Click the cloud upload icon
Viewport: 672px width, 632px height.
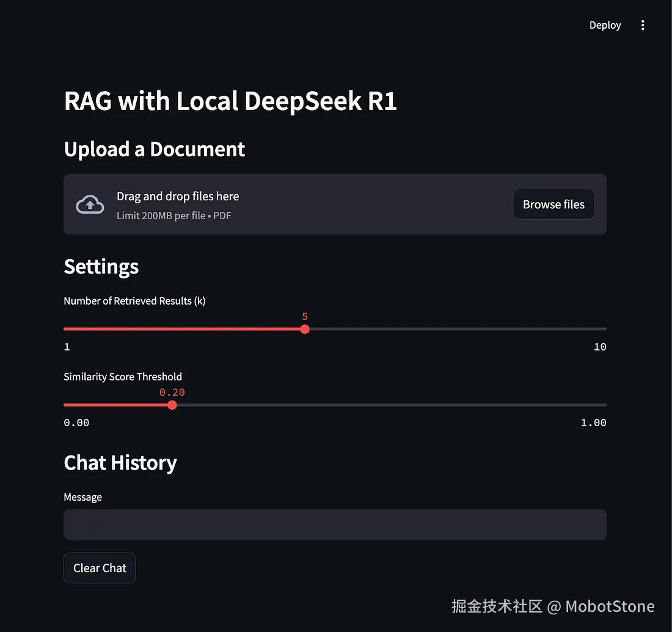[x=90, y=205]
